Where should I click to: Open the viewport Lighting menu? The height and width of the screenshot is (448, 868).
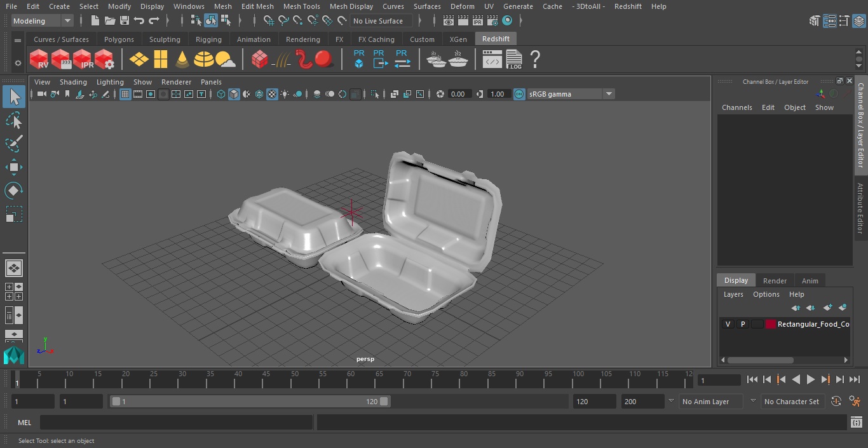tap(110, 82)
